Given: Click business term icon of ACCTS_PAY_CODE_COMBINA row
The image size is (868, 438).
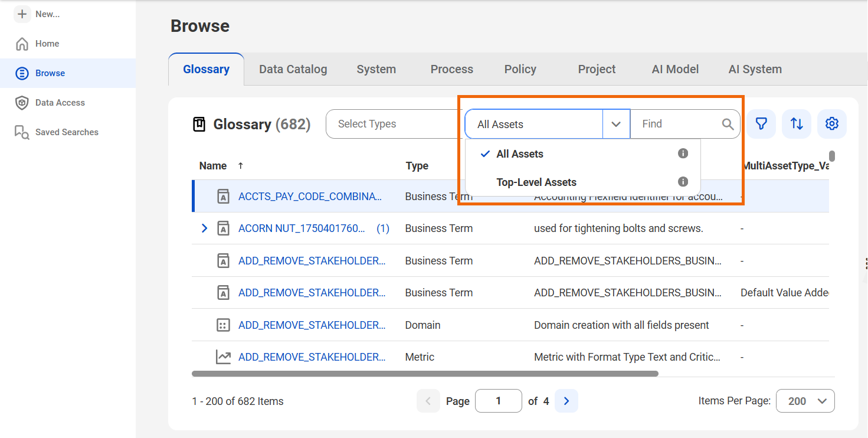Looking at the screenshot, I should point(223,197).
